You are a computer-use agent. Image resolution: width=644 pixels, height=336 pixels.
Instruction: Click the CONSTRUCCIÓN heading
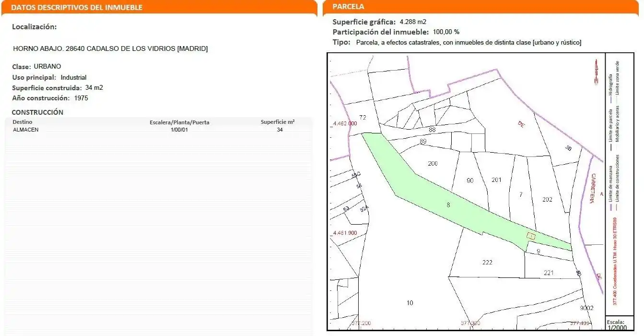click(37, 112)
